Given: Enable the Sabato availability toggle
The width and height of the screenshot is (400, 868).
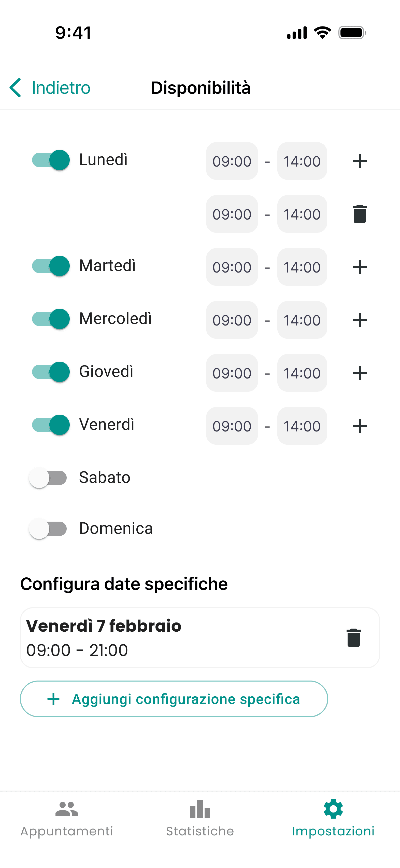Looking at the screenshot, I should tap(48, 478).
